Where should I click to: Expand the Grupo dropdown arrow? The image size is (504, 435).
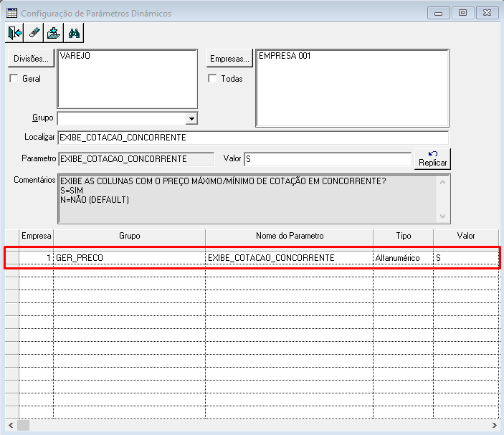click(191, 118)
